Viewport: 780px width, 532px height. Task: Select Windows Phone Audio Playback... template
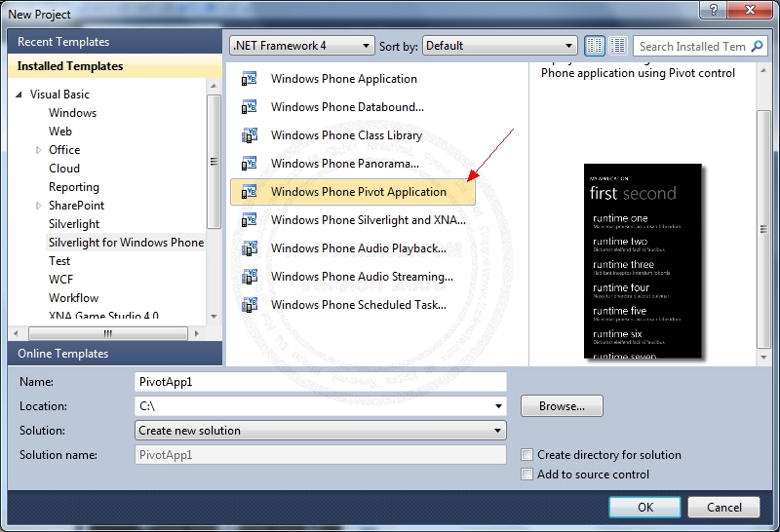(x=358, y=248)
